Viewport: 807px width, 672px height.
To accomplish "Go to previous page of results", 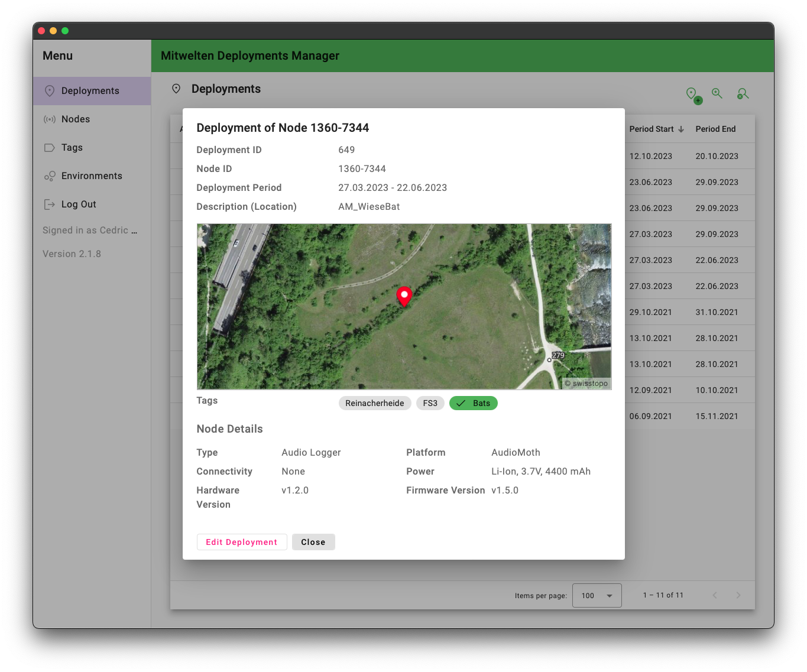I will click(x=715, y=595).
